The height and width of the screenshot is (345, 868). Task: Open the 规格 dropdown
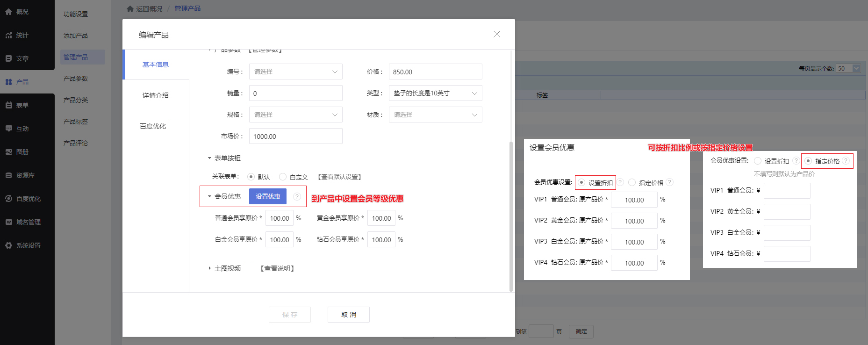click(x=295, y=115)
